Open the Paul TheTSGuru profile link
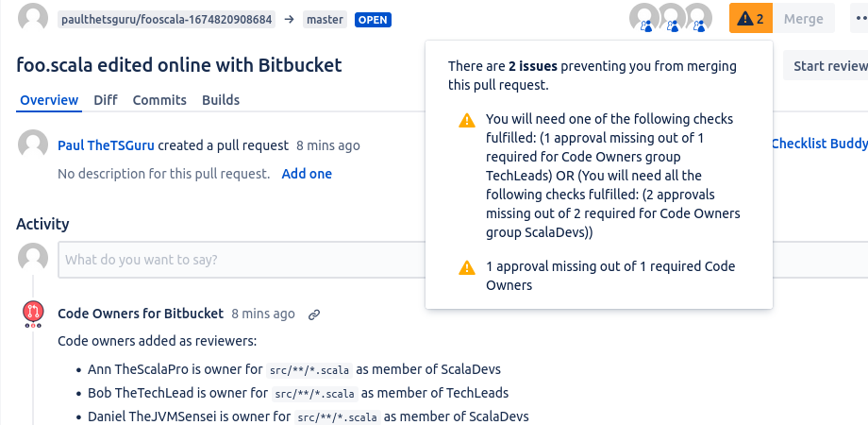 107,145
